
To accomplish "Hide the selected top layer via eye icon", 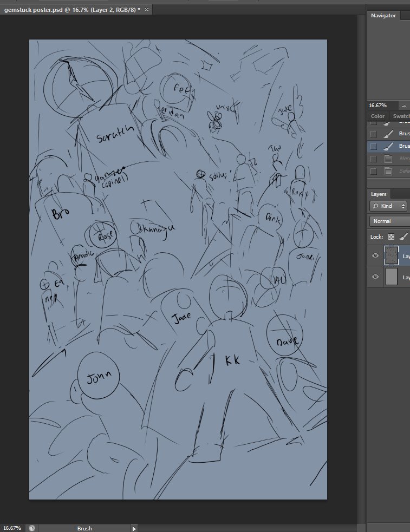I will [x=375, y=255].
